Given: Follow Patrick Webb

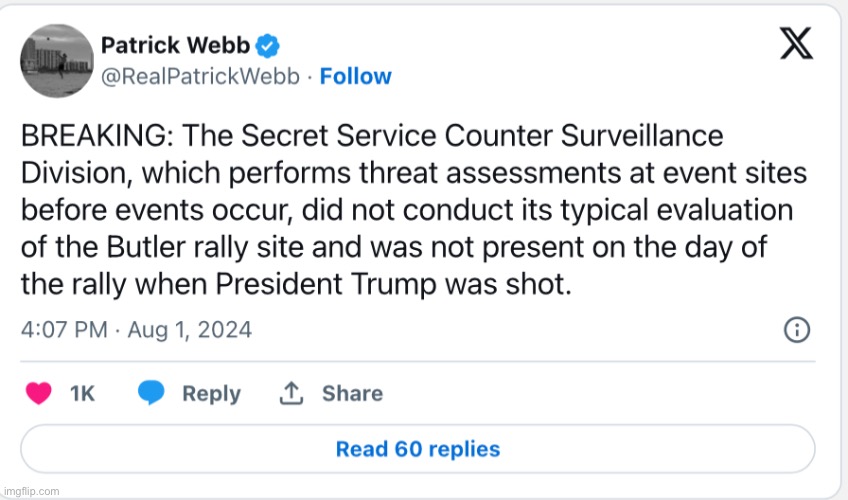Looking at the screenshot, I should 355,77.
